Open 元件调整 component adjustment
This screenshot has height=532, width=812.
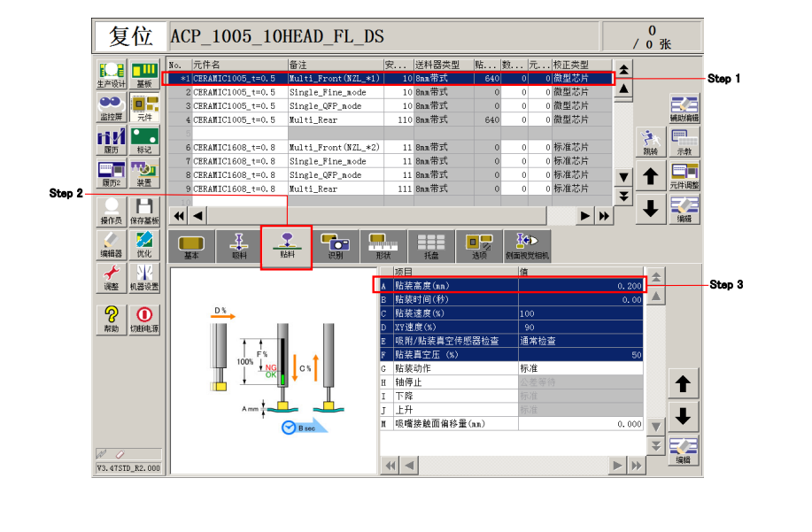coord(684,175)
